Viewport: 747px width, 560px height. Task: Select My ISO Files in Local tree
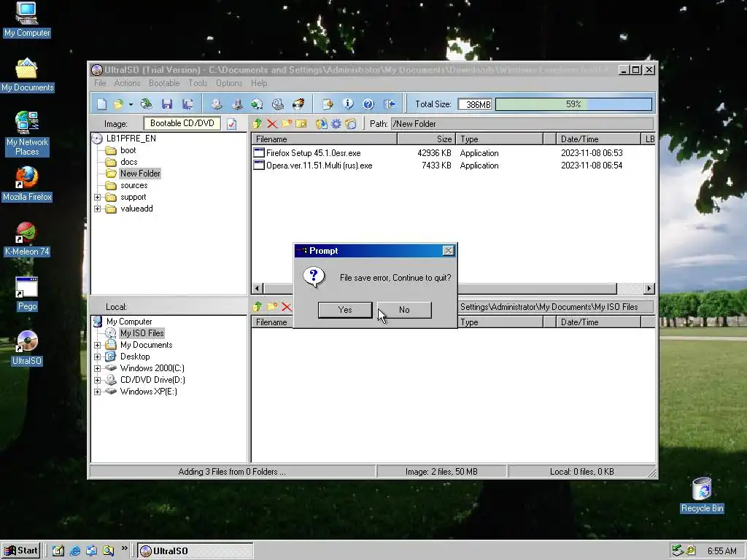click(x=142, y=332)
